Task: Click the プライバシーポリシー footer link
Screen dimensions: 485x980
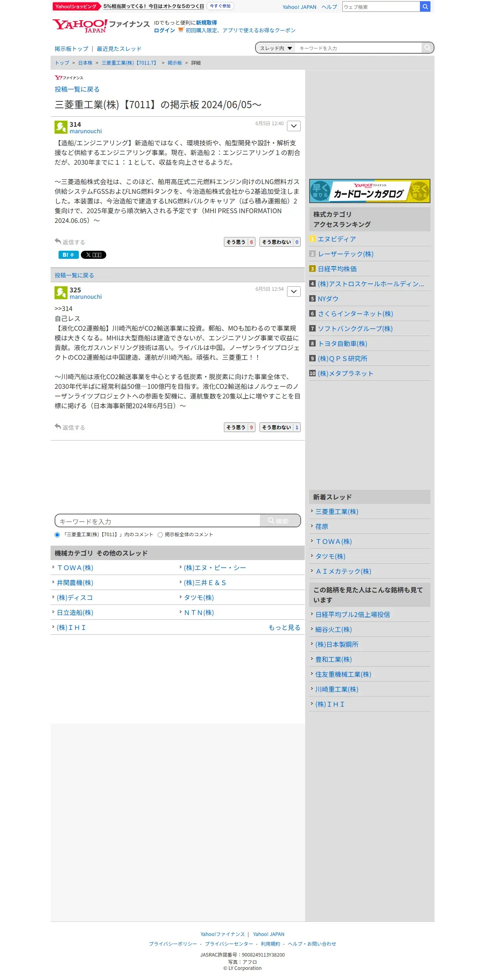Action: [173, 944]
